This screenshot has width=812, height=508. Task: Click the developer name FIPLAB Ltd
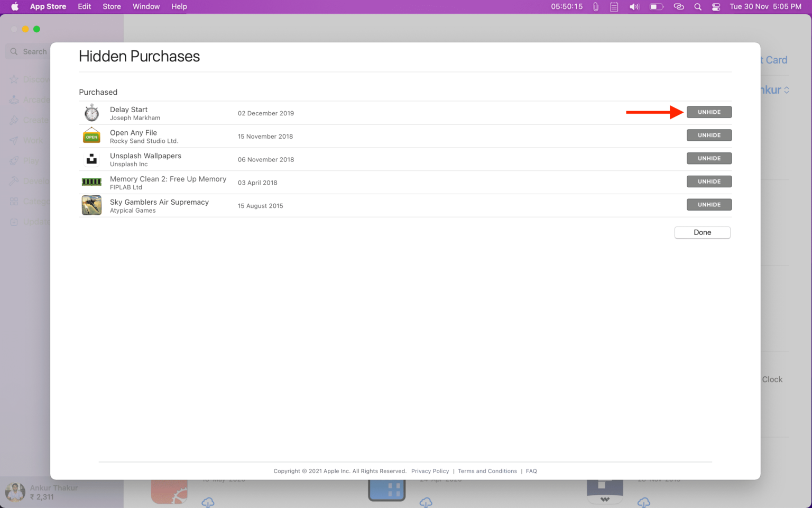[x=126, y=187]
